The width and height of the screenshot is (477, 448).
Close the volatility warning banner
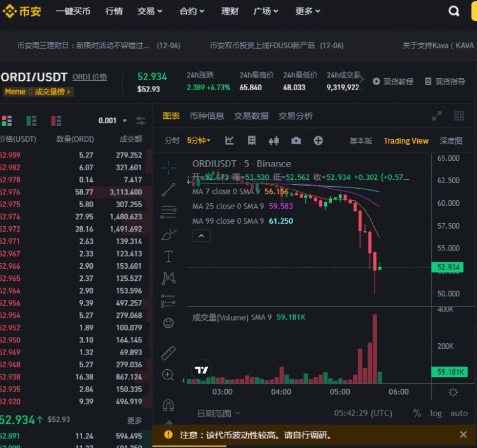click(463, 435)
